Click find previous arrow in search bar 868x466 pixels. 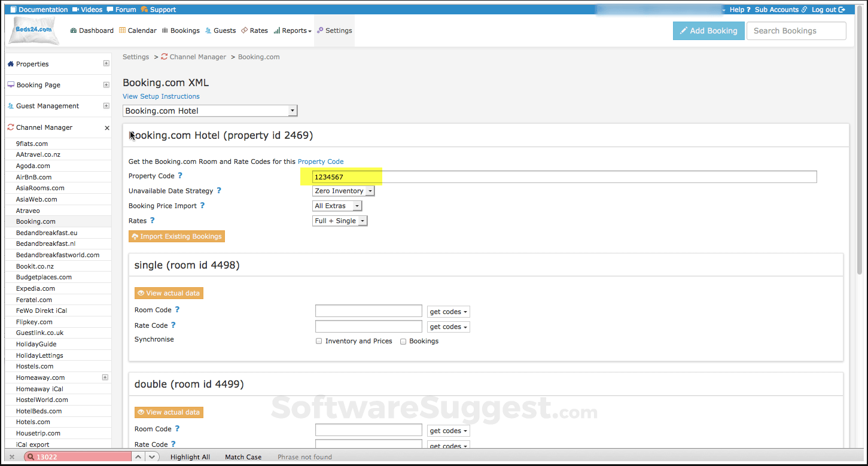138,457
